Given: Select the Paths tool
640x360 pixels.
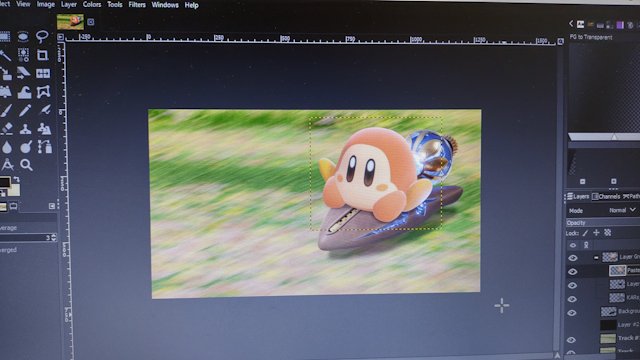Looking at the screenshot, I should (x=44, y=146).
